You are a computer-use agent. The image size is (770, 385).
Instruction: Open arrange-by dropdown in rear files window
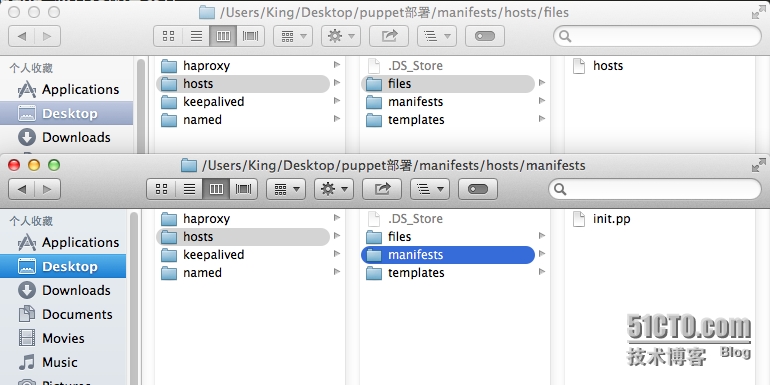point(293,36)
